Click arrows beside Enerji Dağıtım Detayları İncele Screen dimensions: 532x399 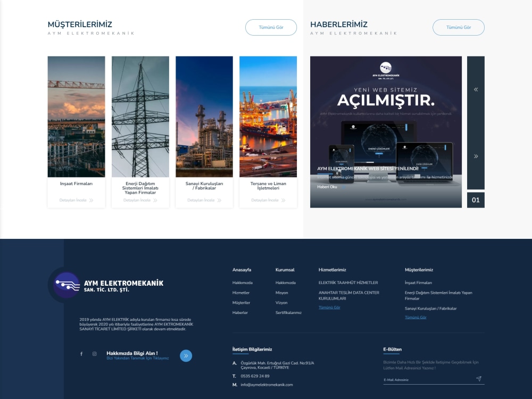(x=155, y=200)
